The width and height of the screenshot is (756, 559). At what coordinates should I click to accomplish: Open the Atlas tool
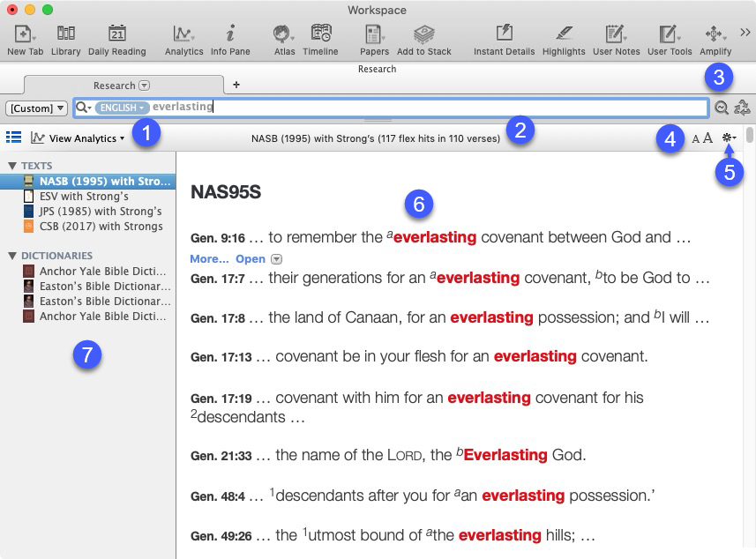point(284,35)
